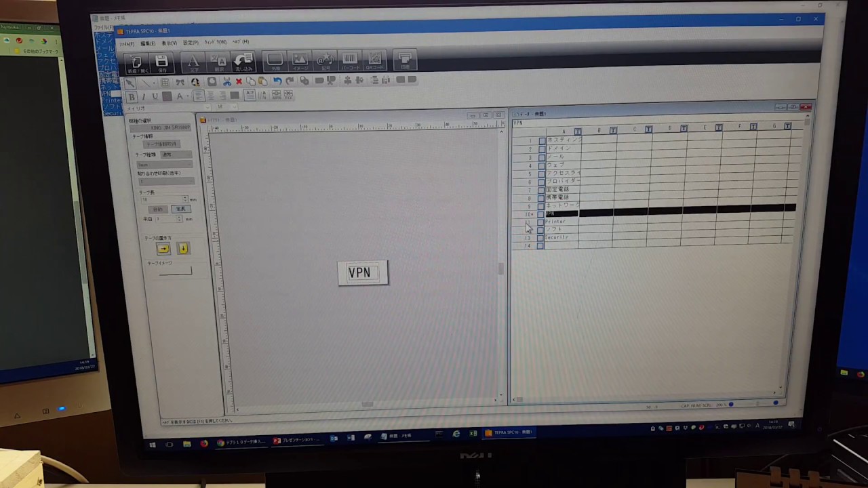Insert an image with the イメージ button
868x488 pixels.
(x=300, y=61)
